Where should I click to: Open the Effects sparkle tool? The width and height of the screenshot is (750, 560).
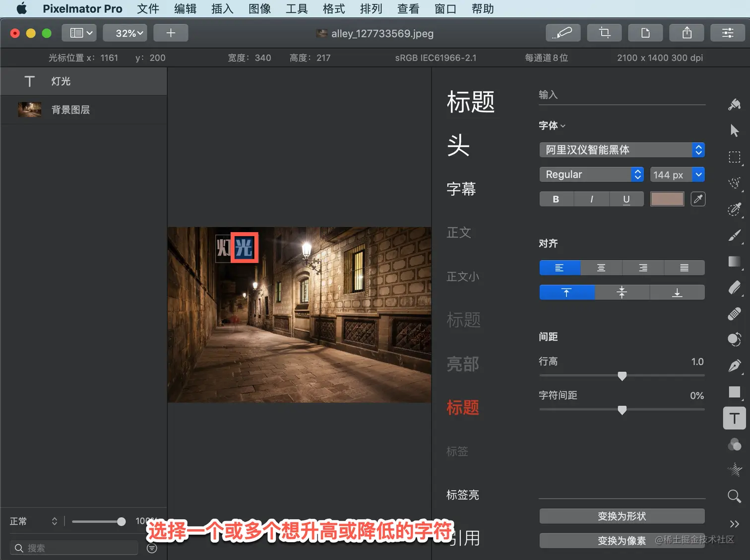pyautogui.click(x=734, y=470)
